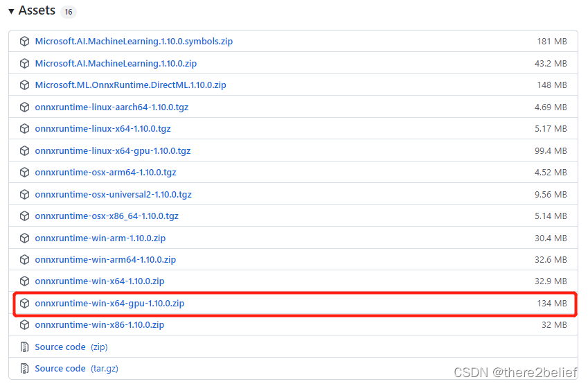Download onnxruntime-win-x64-gpu-1.10.0.zip
588x384 pixels.
(x=109, y=304)
